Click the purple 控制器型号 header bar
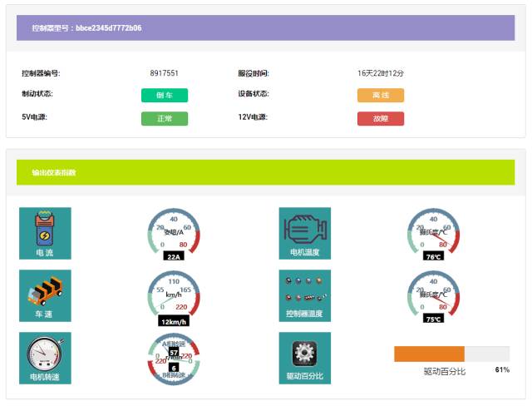 pos(265,27)
